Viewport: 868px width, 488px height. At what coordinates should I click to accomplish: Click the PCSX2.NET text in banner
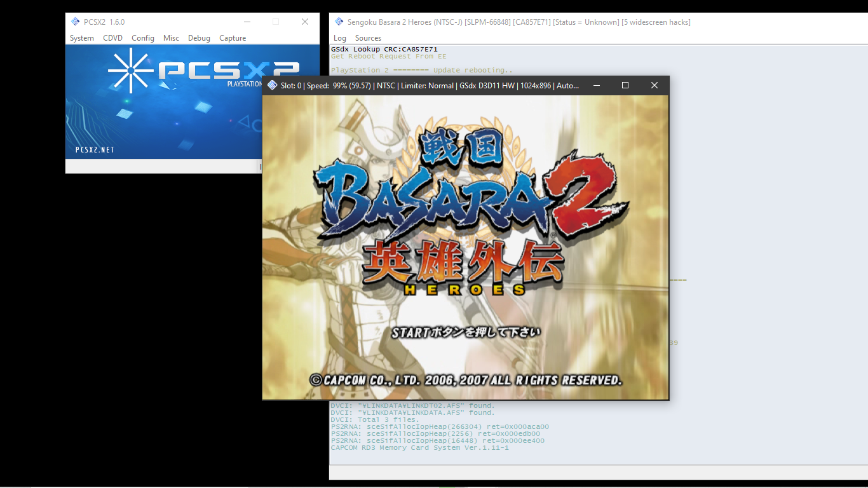click(x=95, y=150)
